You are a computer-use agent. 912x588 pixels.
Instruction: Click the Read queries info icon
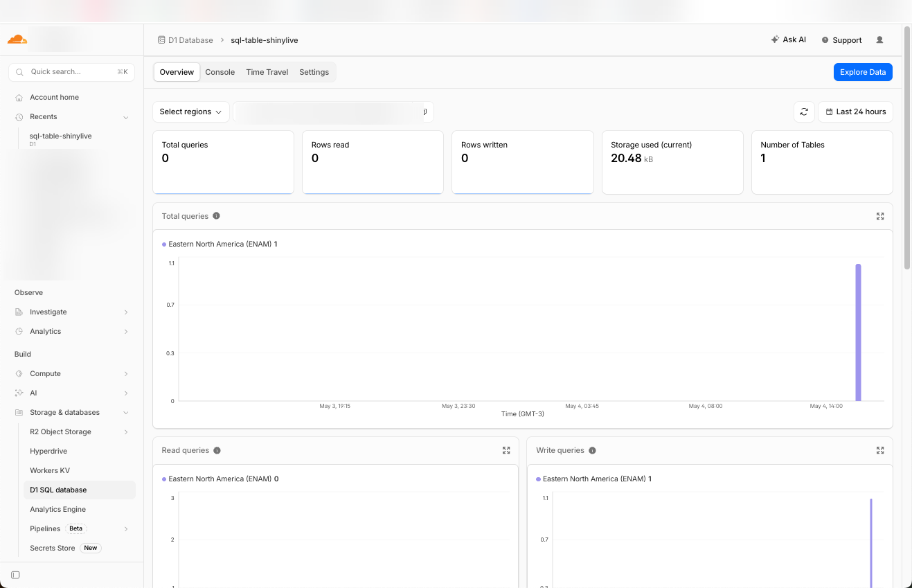click(217, 450)
